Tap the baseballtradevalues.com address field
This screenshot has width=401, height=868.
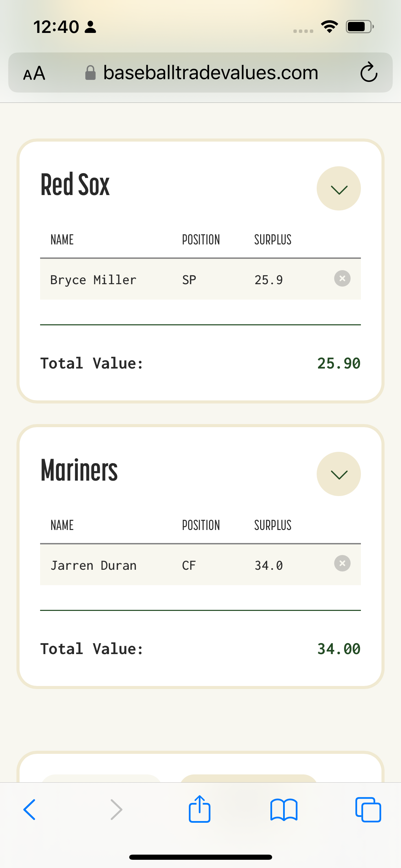click(210, 73)
